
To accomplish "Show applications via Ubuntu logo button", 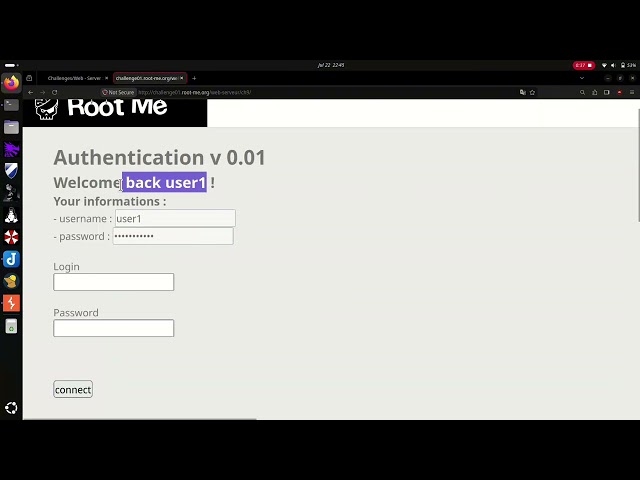I will [x=11, y=408].
